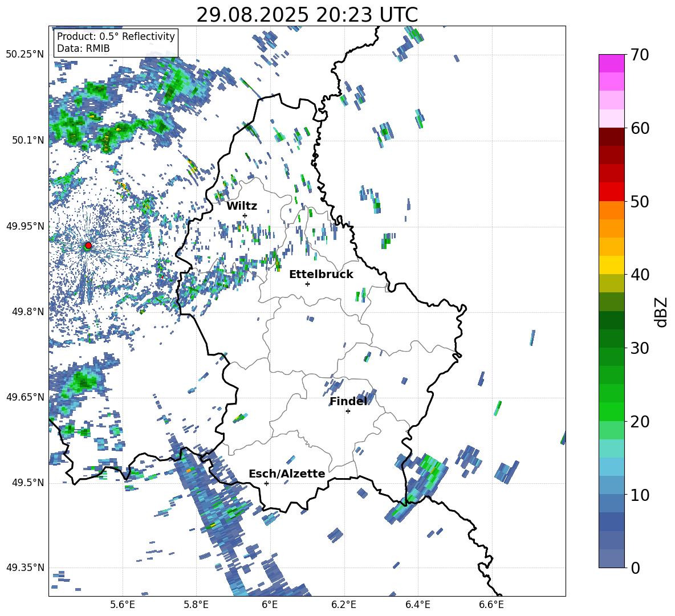The height and width of the screenshot is (616, 675).
Task: Click the red radar site marker
Action: [x=88, y=245]
